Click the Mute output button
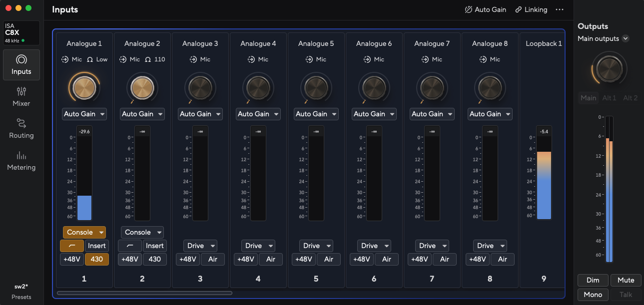Screen dimensions: 644x305 tap(626, 280)
